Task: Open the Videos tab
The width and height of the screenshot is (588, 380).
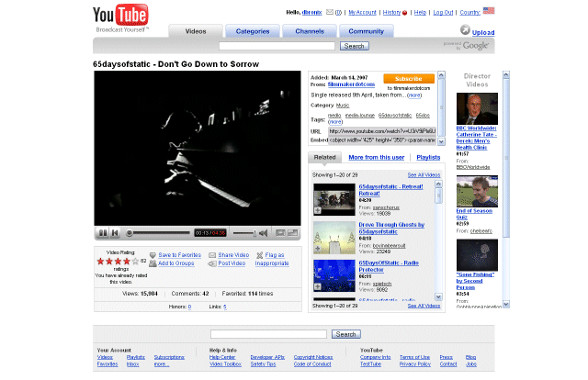Action: [196, 31]
